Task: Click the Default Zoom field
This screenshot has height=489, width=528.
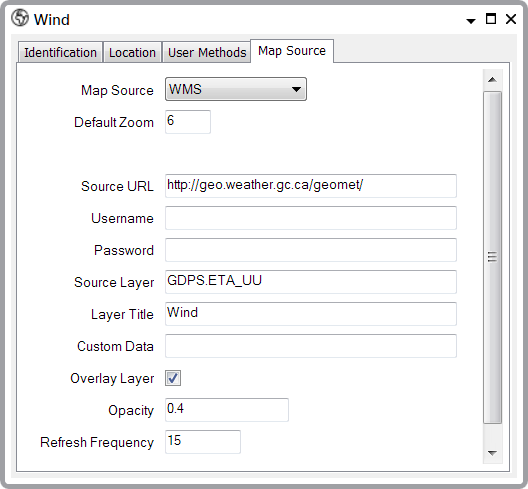Action: 188,122
